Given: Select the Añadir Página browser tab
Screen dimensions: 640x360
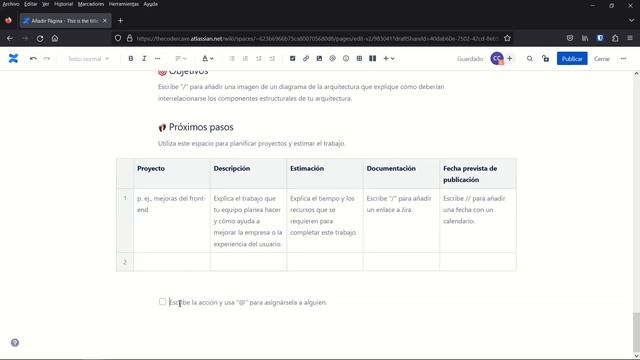Looking at the screenshot, I should click(x=65, y=20).
